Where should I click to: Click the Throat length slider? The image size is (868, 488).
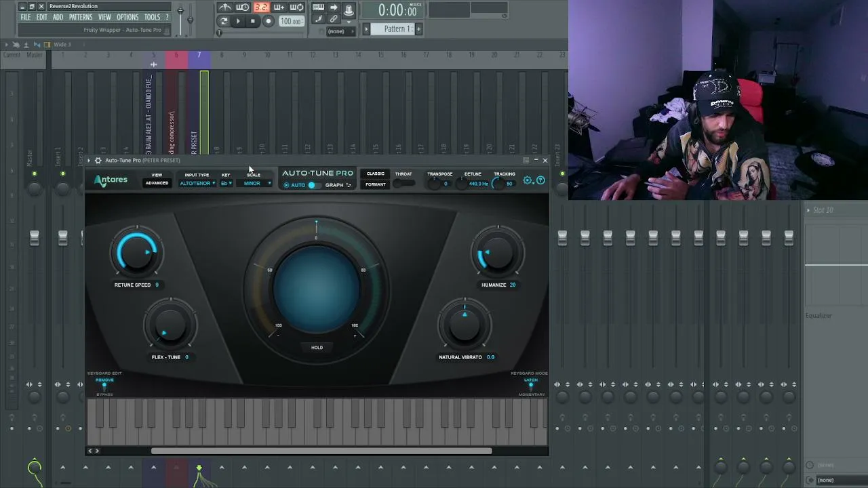click(404, 184)
